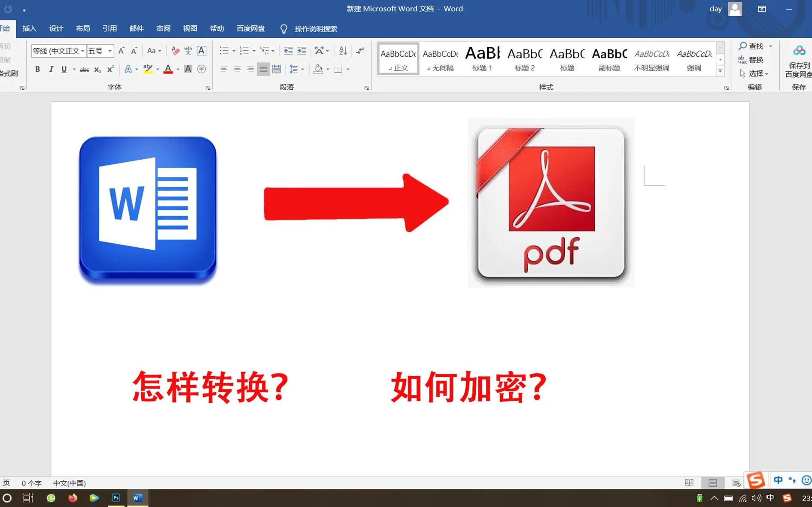Apply 副标题 style

(x=609, y=59)
